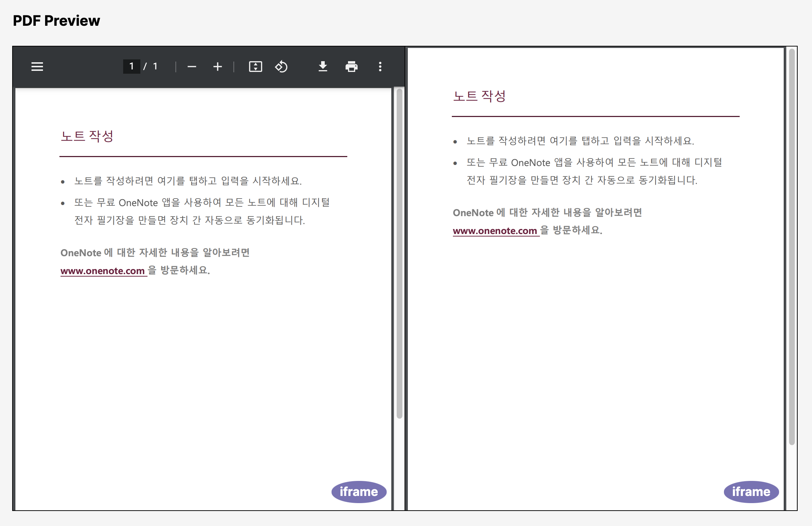This screenshot has width=812, height=526.
Task: Click the zoom out minus button
Action: point(192,67)
